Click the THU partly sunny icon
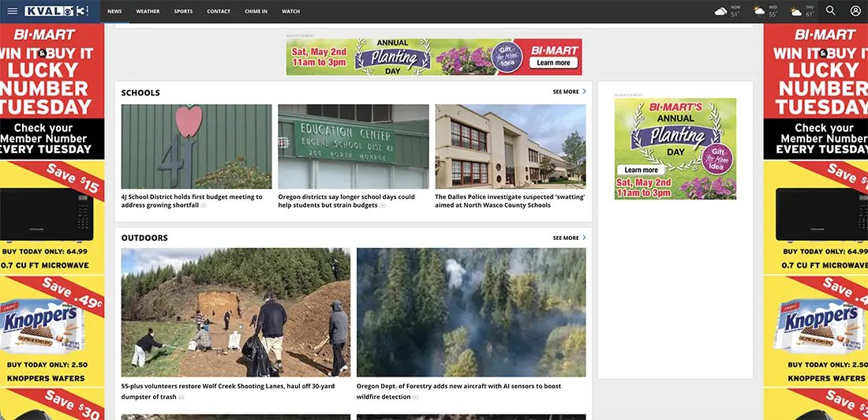868x420 pixels. pyautogui.click(x=796, y=11)
